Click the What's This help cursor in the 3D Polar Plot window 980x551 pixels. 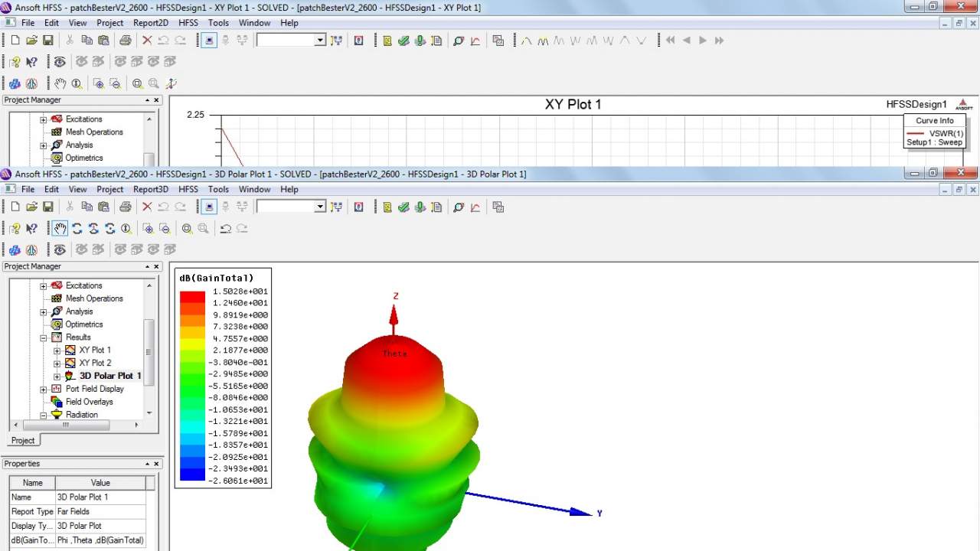pyautogui.click(x=31, y=228)
